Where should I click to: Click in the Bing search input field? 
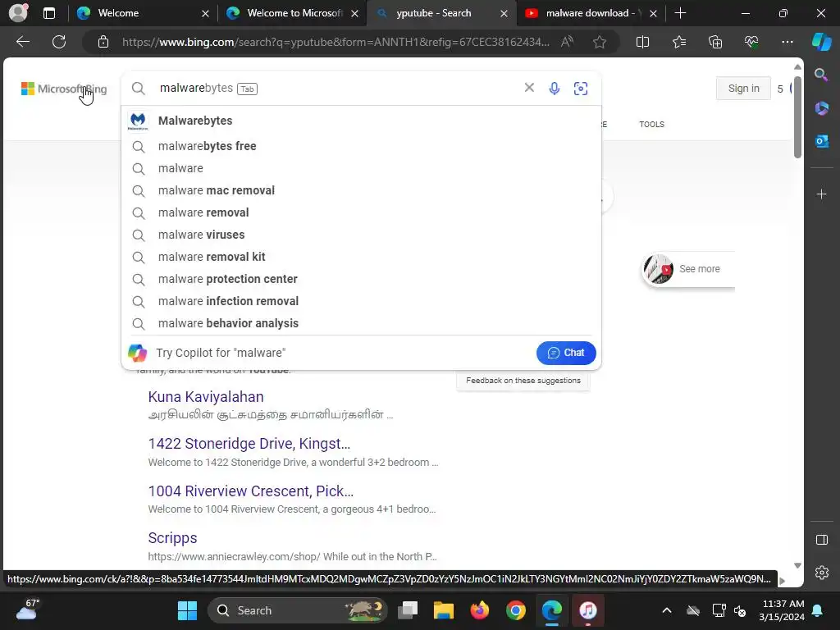click(x=337, y=89)
